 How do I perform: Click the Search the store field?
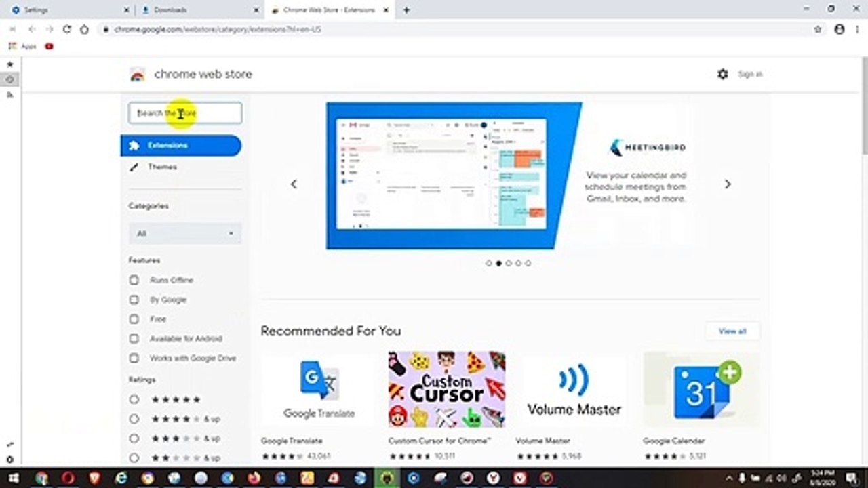pyautogui.click(x=185, y=113)
